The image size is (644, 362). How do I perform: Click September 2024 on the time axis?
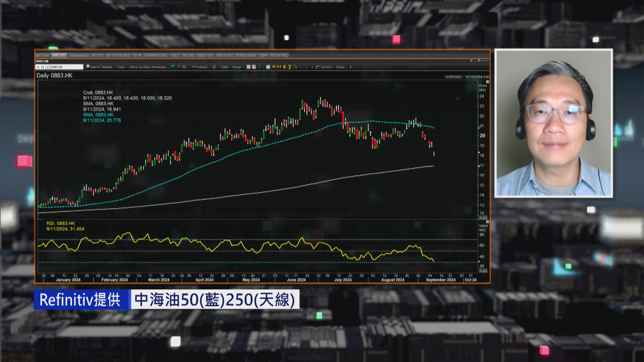(441, 280)
